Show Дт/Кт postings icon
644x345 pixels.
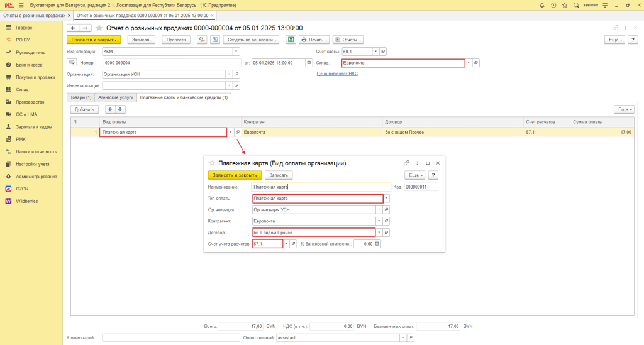pos(202,40)
